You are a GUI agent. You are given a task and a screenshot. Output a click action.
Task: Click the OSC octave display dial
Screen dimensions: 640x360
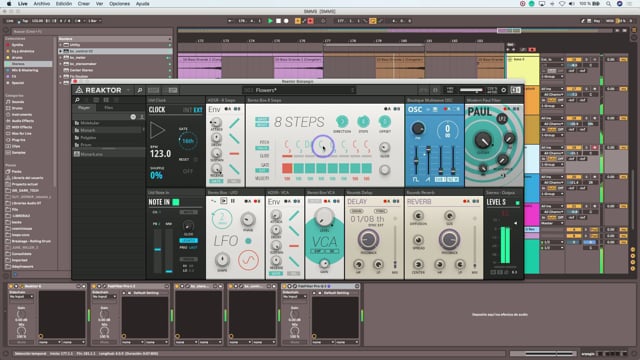pos(447,130)
